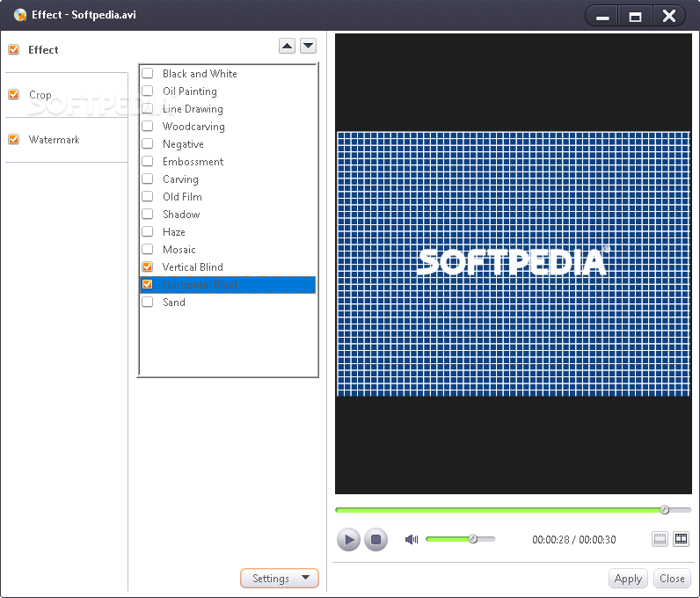700x598 pixels.
Task: Toggle the Crop section checkbox
Action: pos(14,94)
